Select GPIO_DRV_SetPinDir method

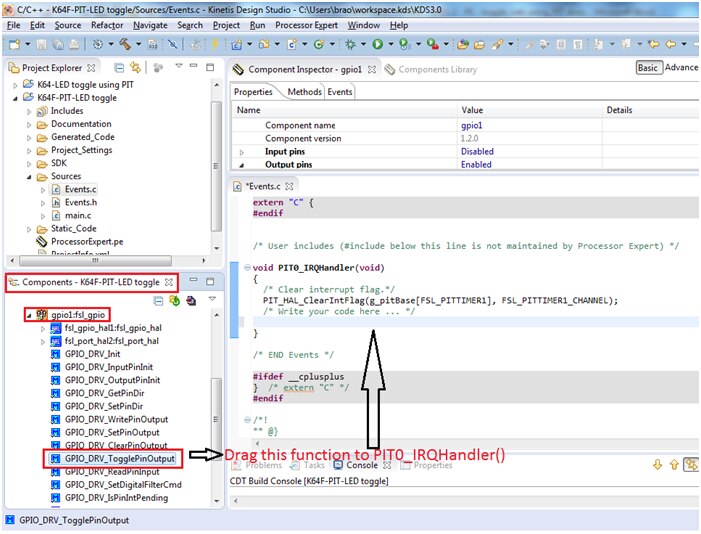click(x=104, y=407)
